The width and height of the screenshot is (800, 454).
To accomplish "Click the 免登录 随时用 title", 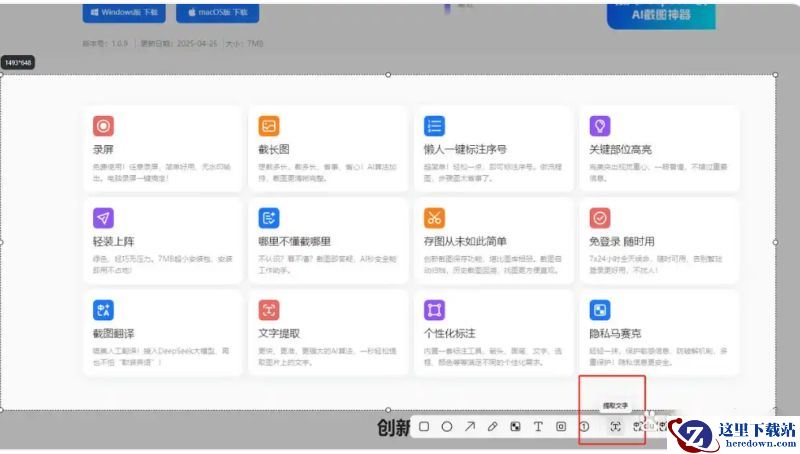I will (x=622, y=241).
